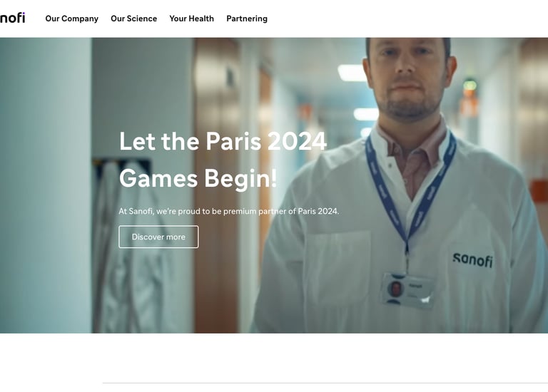Open the Partnering menu
548x392 pixels.
[x=247, y=19]
